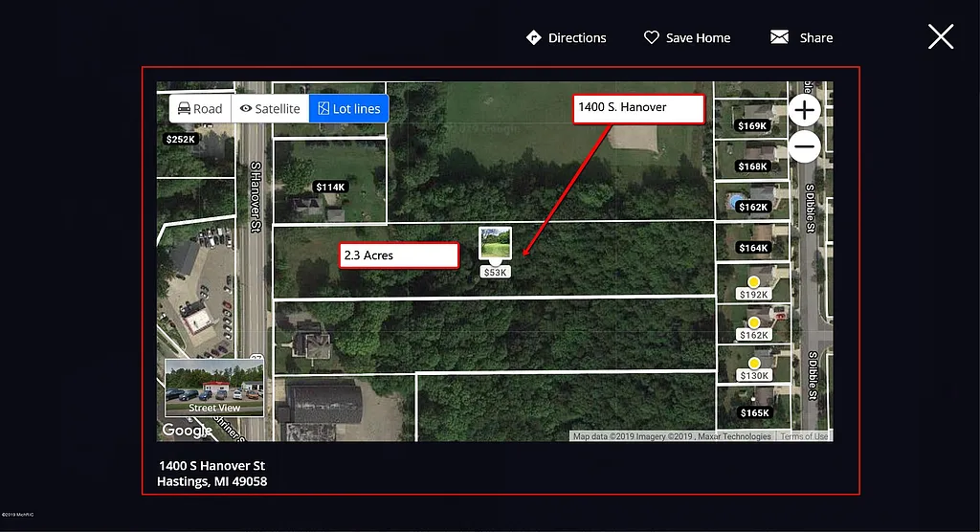Switch to Satellite map view
Viewport: 980px width, 532px height.
(270, 108)
